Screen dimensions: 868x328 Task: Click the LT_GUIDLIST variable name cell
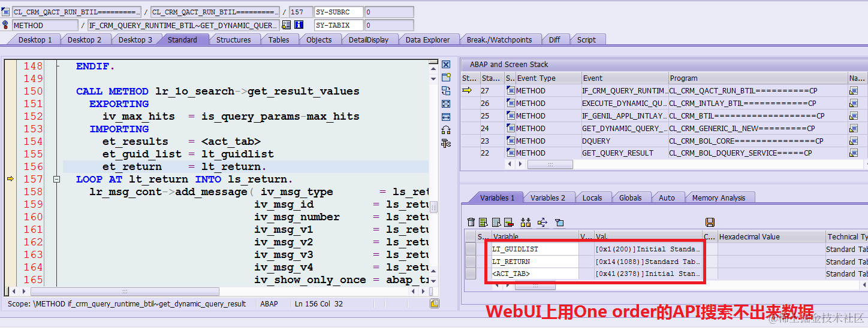535,249
